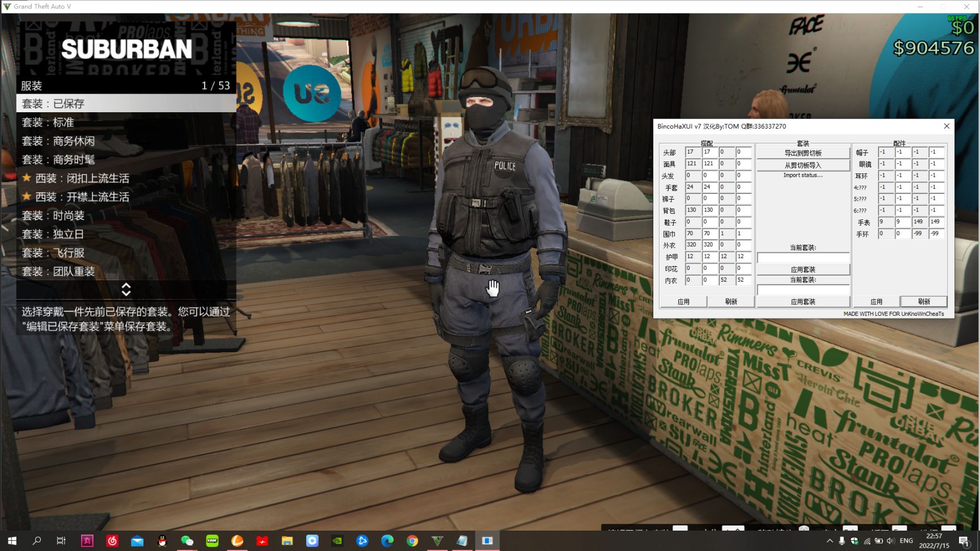The width and height of the screenshot is (980, 551).
Task: Click 导出到剪切板 export button
Action: click(802, 153)
